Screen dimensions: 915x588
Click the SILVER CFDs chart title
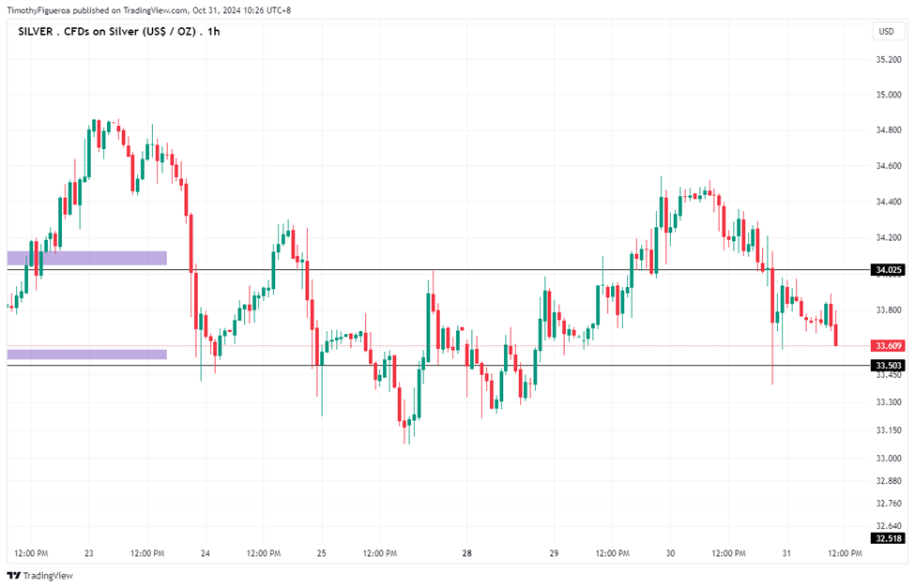pyautogui.click(x=119, y=32)
